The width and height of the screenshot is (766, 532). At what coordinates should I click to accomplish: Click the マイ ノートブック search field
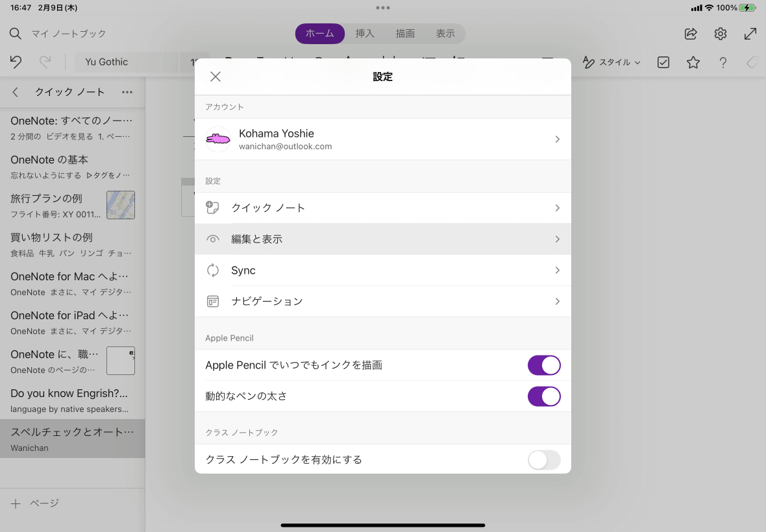tap(69, 34)
